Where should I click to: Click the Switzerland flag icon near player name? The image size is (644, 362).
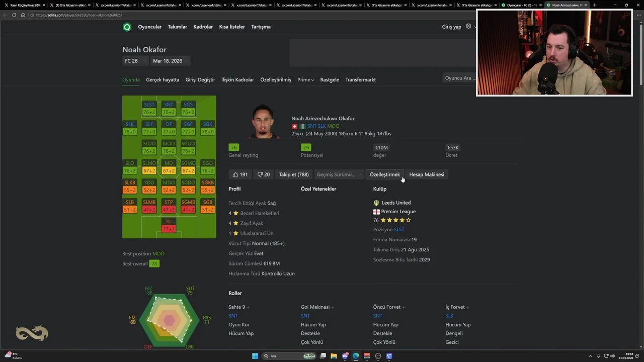295,126
